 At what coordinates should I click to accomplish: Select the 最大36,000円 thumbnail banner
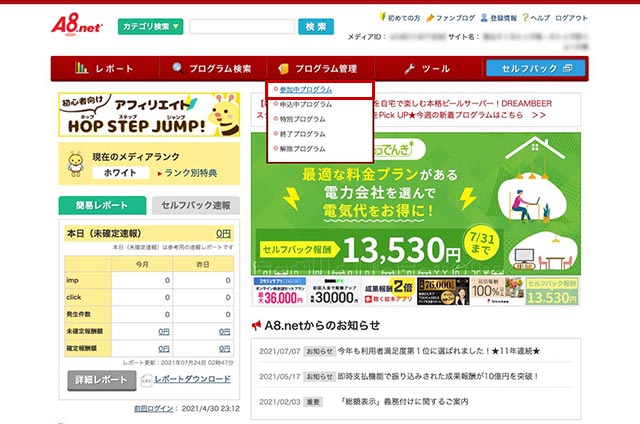coord(279,291)
